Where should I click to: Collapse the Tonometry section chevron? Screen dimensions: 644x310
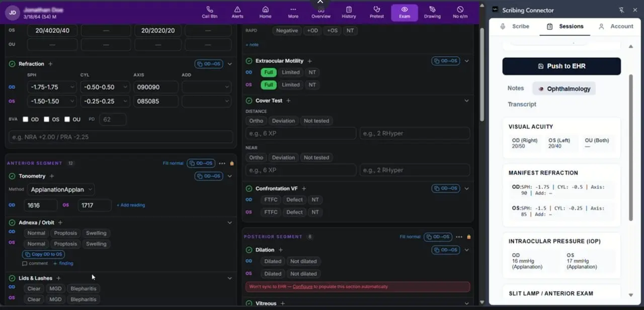point(230,176)
